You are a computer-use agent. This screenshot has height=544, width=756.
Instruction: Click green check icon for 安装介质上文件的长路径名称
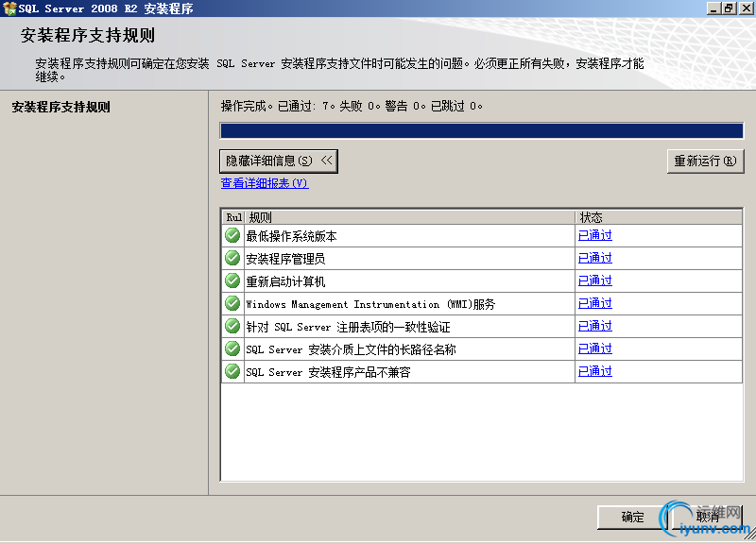point(232,348)
